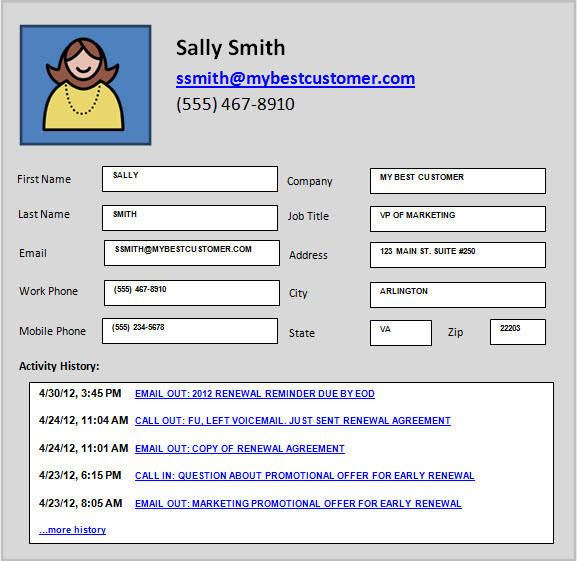Select the Company field showing MY BEST CUSTOMER

click(x=458, y=181)
